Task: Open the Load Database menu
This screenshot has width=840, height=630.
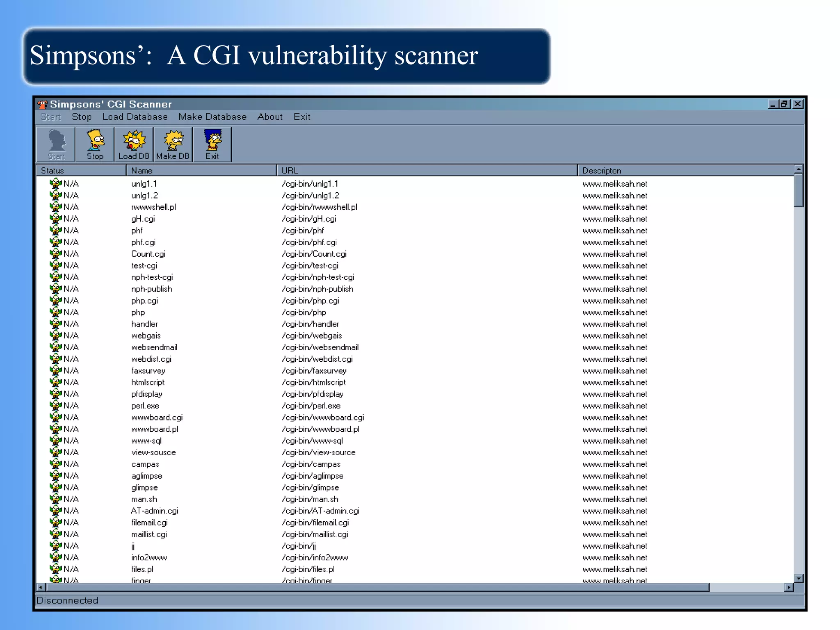Action: coord(135,117)
